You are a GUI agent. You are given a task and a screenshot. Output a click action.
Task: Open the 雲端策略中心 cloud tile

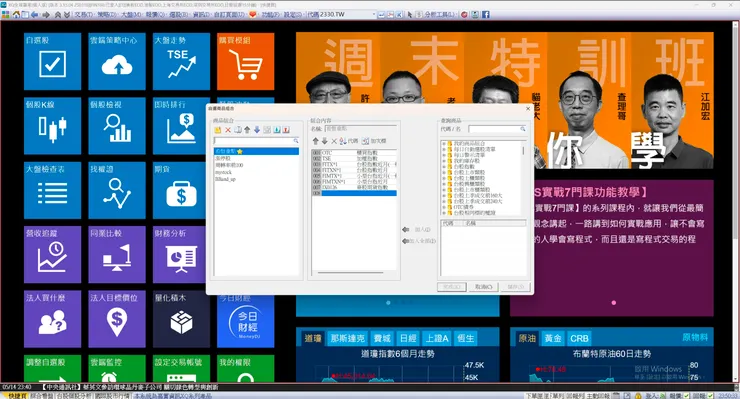click(x=117, y=61)
